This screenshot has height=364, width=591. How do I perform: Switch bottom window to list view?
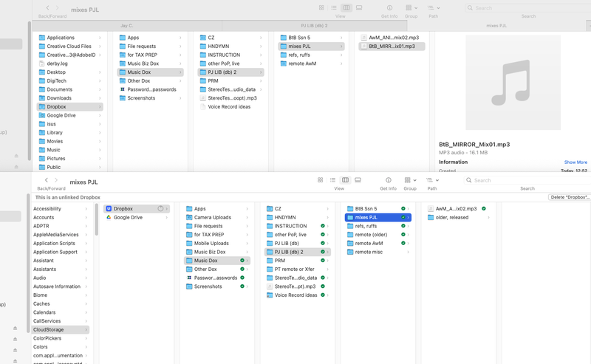click(x=332, y=180)
